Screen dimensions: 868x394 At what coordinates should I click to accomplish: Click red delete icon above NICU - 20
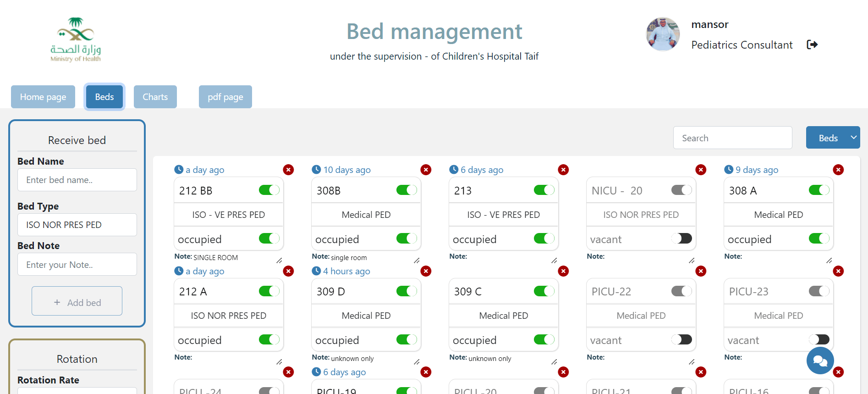click(701, 170)
